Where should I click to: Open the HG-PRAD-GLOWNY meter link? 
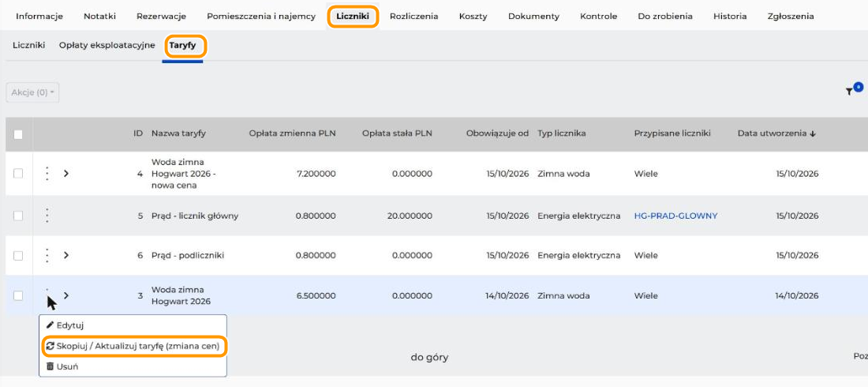[x=675, y=216]
